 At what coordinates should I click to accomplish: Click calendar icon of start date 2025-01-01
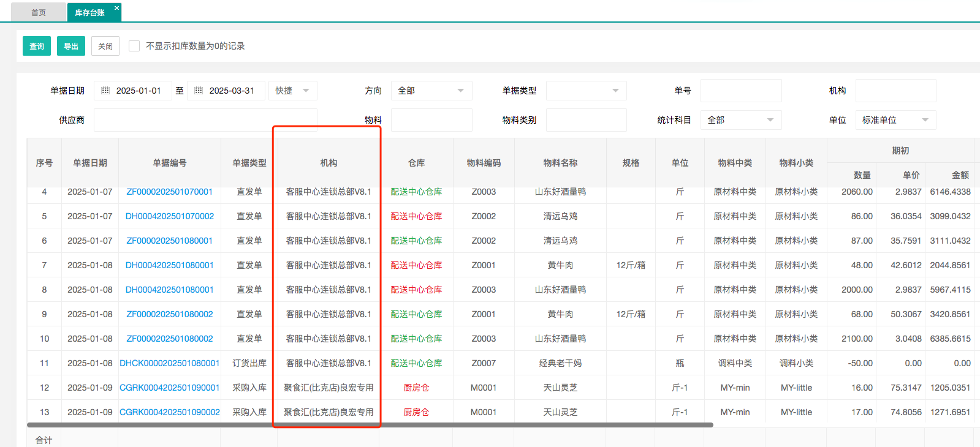105,91
